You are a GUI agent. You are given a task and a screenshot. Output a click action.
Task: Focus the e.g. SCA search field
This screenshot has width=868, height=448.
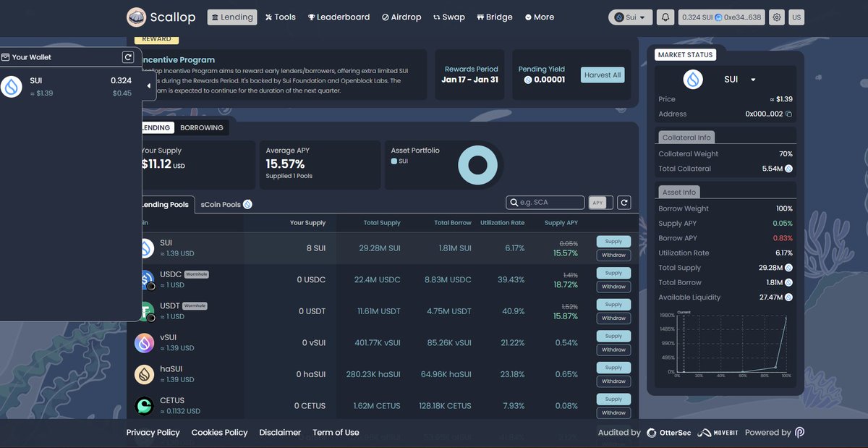click(545, 203)
